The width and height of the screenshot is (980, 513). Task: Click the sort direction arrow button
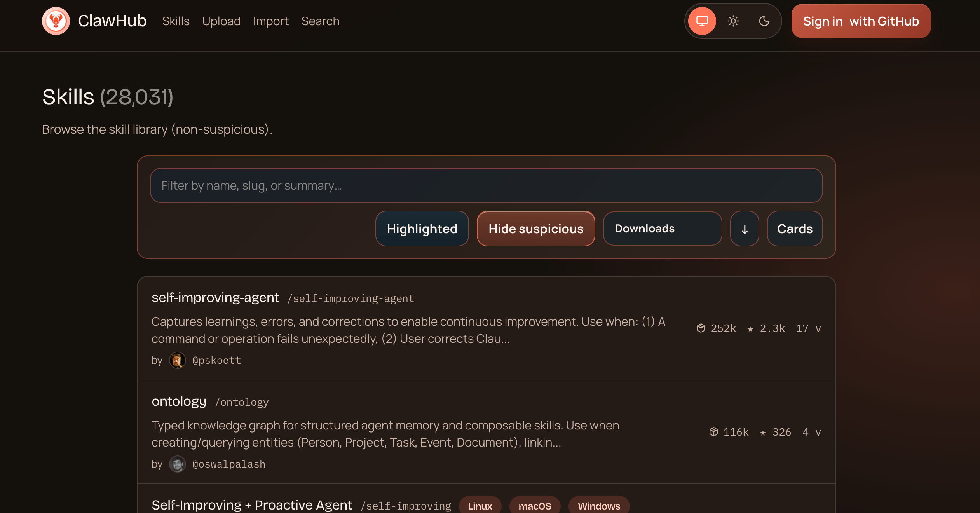click(x=744, y=229)
